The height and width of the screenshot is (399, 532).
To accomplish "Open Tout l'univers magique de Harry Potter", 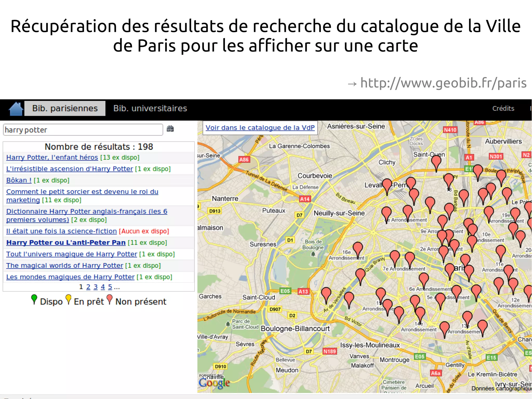I will 72,254.
